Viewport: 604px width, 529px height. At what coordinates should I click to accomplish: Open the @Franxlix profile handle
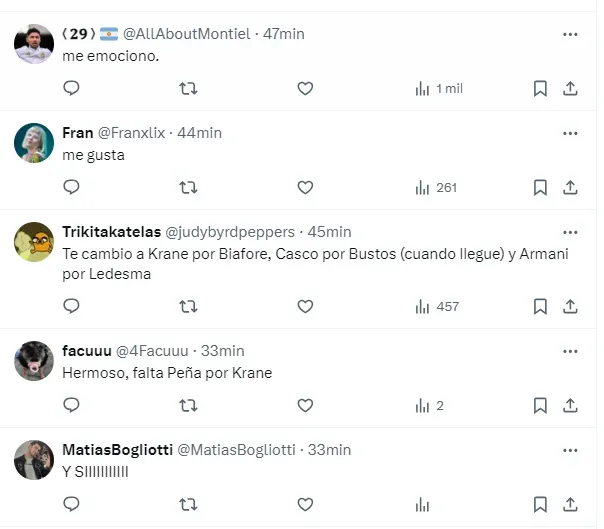coord(132,133)
